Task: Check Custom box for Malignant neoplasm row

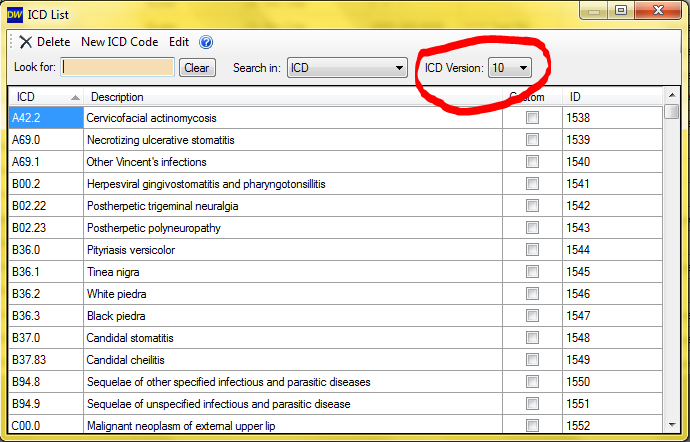Action: [532, 425]
